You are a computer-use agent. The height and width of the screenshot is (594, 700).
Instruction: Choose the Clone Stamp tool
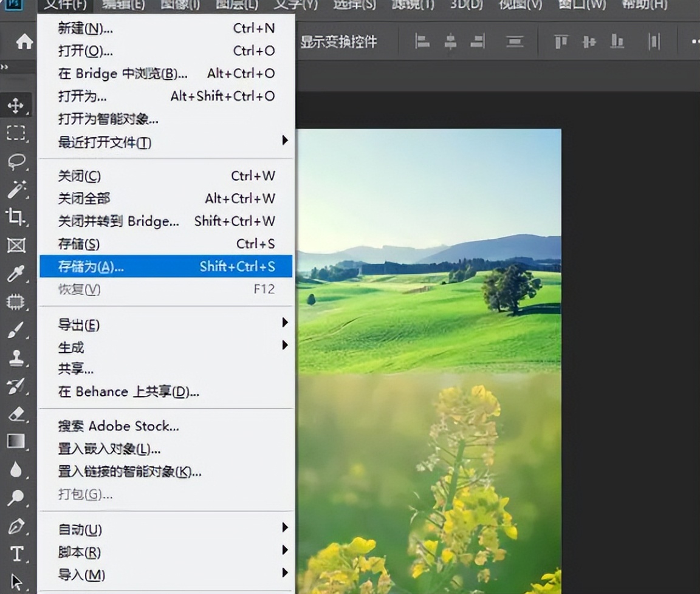click(x=16, y=356)
